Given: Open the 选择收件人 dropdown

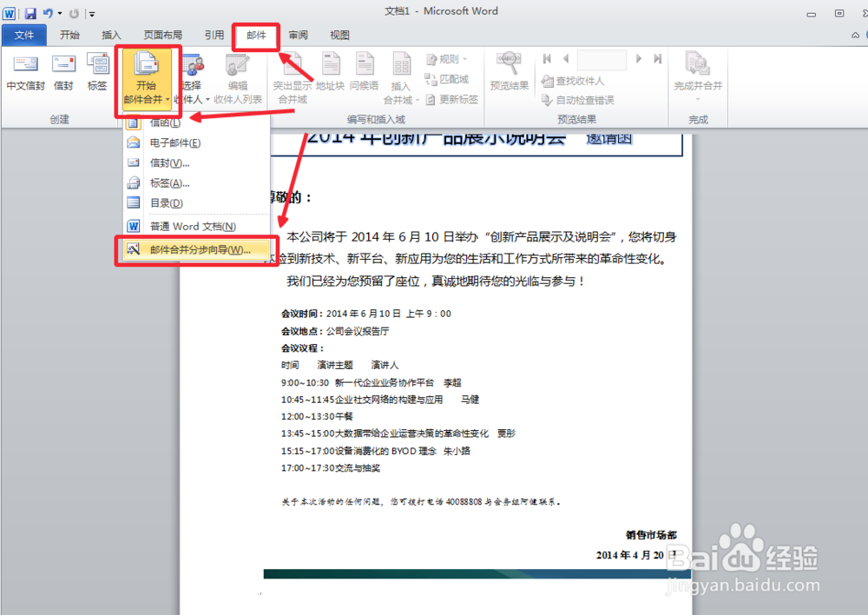Looking at the screenshot, I should point(193,79).
